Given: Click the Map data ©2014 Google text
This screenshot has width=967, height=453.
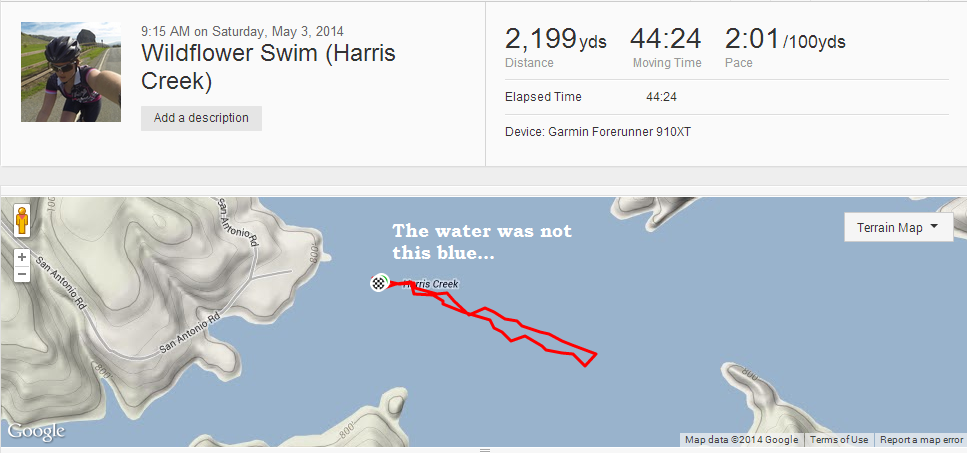Looking at the screenshot, I should pos(741,440).
